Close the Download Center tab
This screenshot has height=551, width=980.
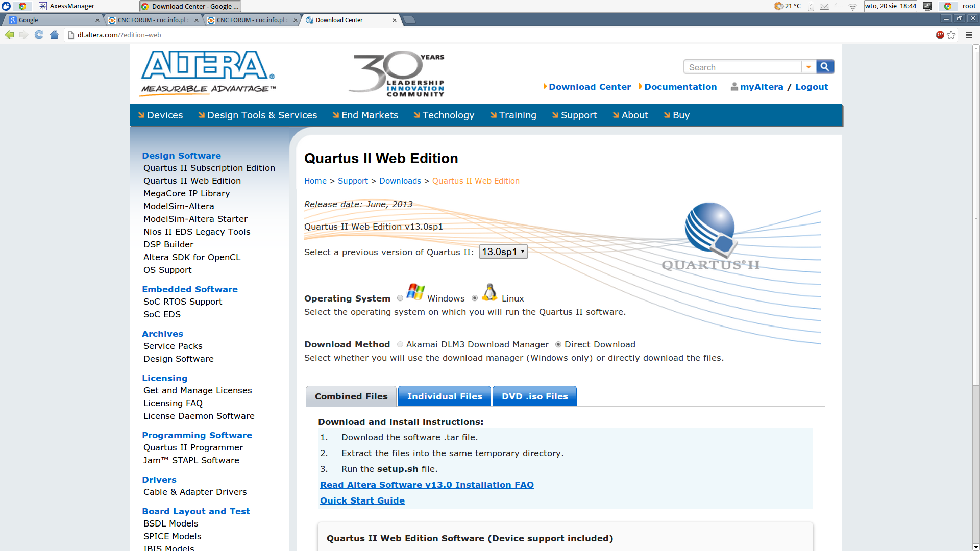click(x=394, y=20)
